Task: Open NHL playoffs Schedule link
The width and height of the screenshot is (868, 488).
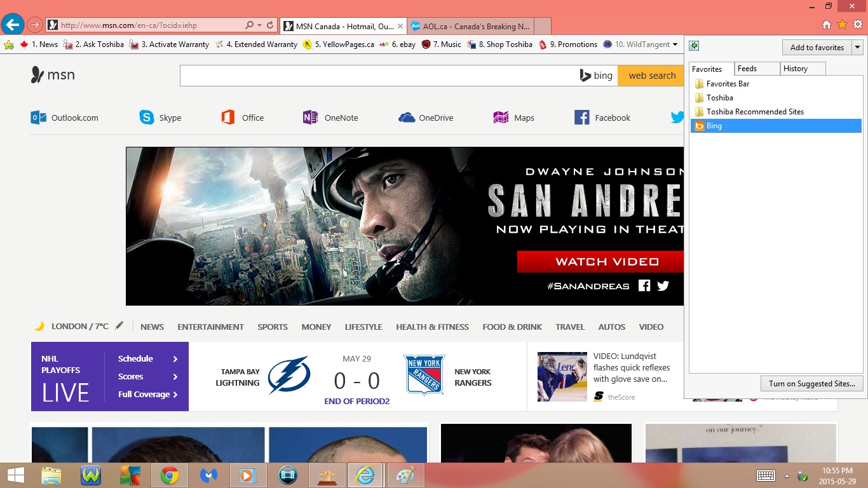Action: (147, 358)
